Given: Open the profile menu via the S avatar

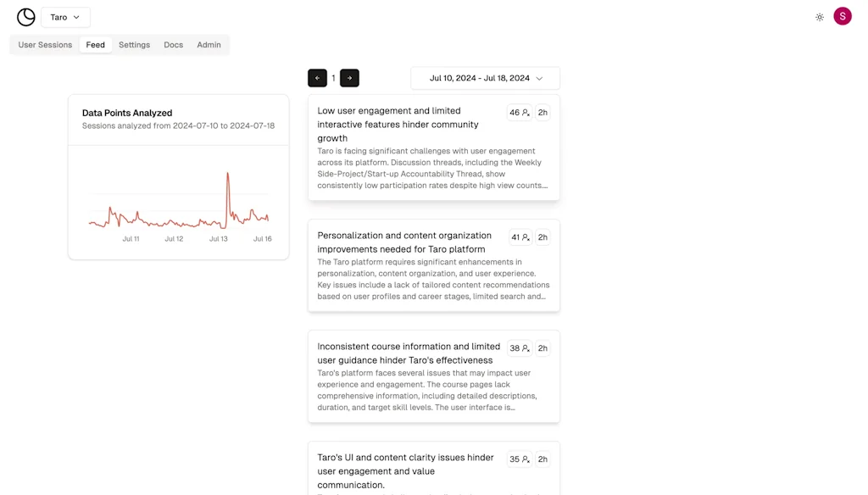Looking at the screenshot, I should (x=842, y=16).
